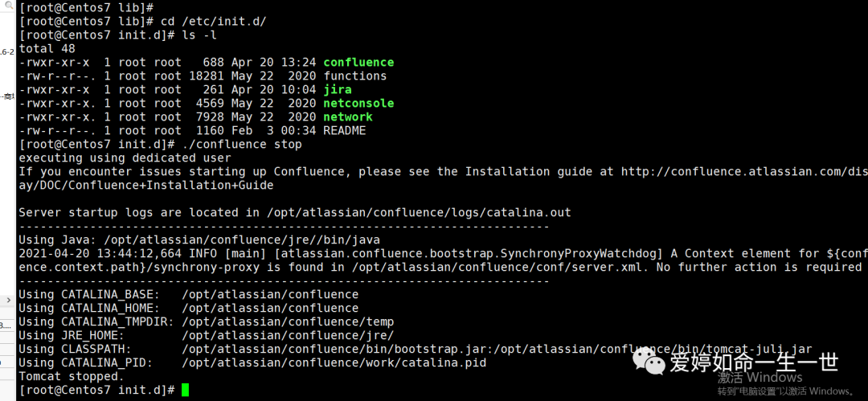Expand the left panel using the chevron arrow

8,301
